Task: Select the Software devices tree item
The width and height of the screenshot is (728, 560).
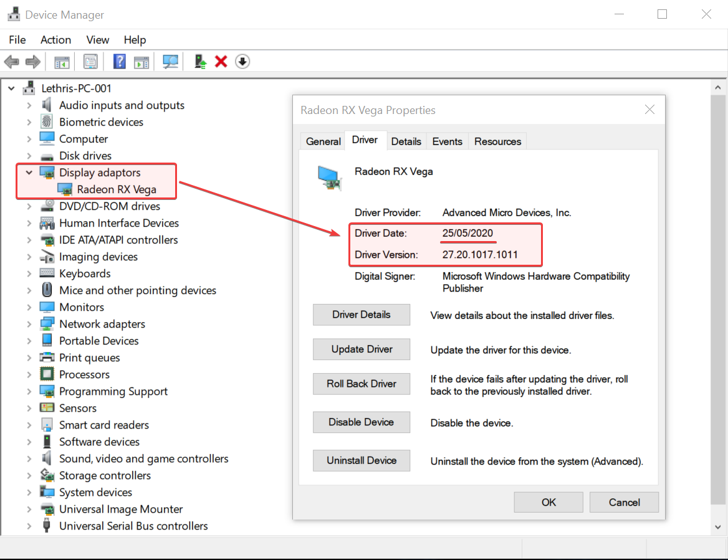Action: [99, 442]
